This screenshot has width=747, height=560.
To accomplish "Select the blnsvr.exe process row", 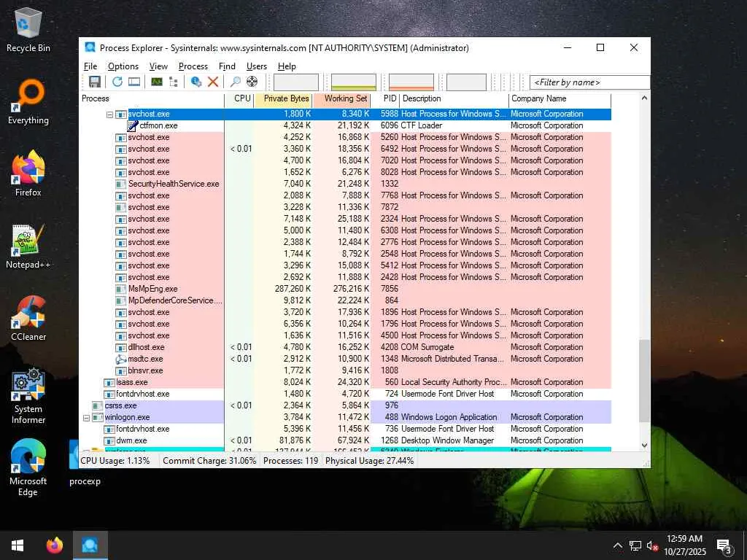I will click(x=345, y=371).
